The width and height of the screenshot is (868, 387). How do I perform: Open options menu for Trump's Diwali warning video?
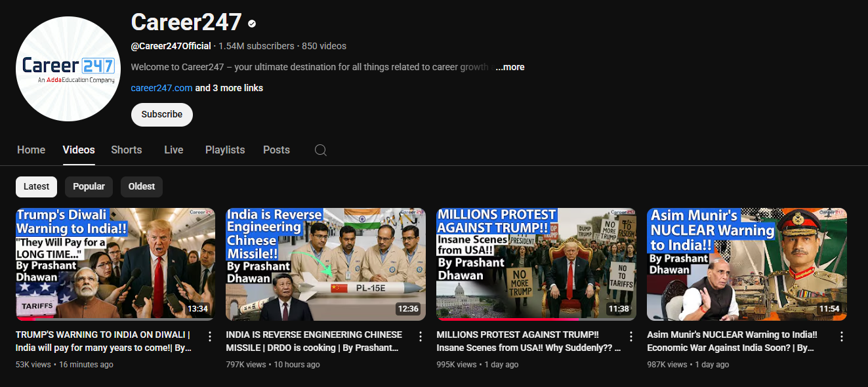click(x=210, y=336)
